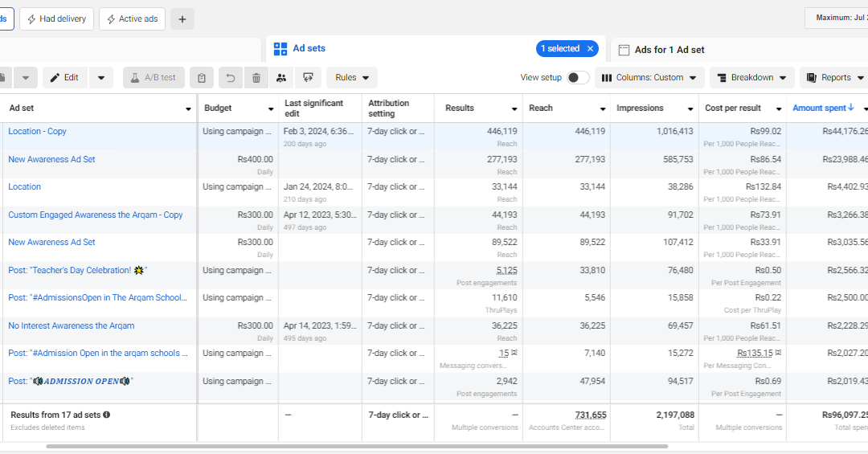Add a new filter view with plus button
The image size is (868, 454).
tap(182, 19)
